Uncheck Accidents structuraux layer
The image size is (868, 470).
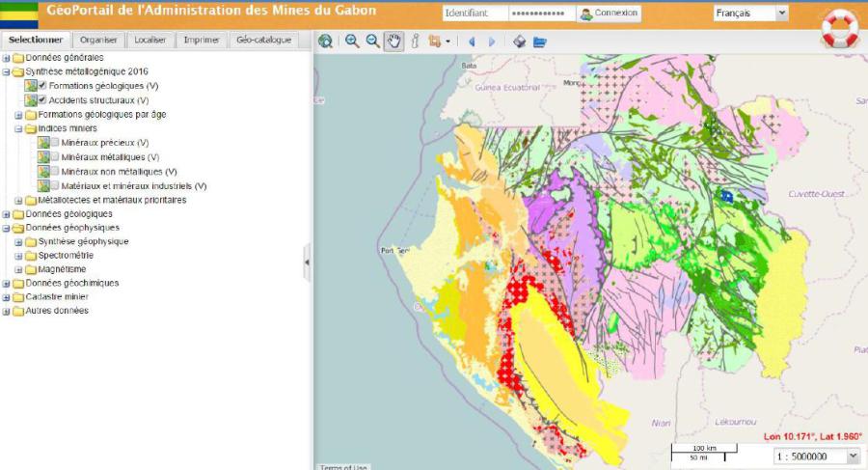pyautogui.click(x=42, y=99)
